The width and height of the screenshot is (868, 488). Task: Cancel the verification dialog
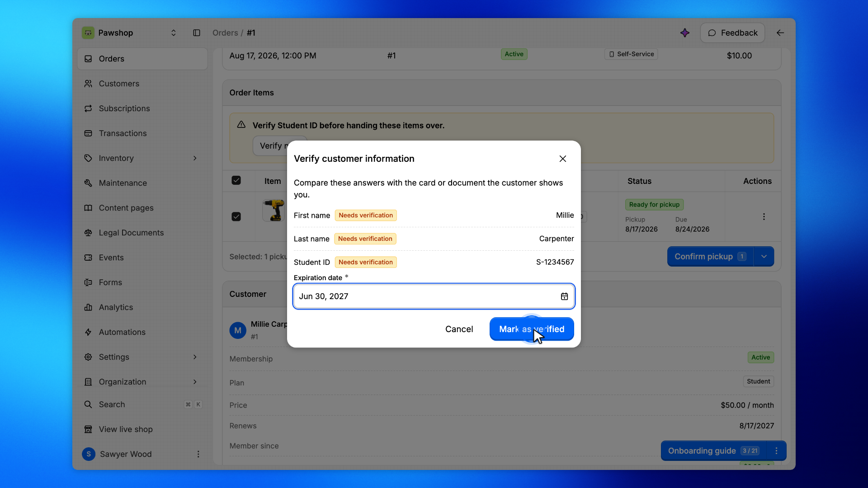coord(459,329)
